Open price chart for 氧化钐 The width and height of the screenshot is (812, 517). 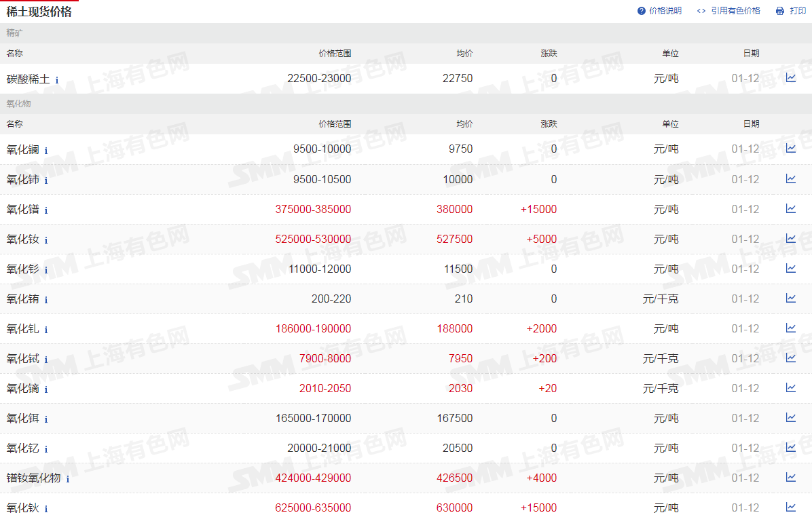[790, 268]
